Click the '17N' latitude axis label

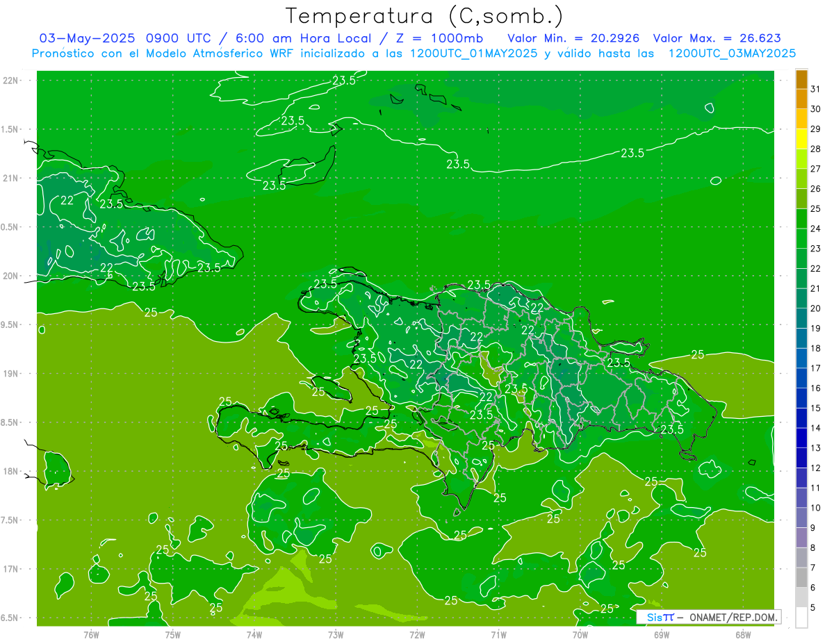click(11, 569)
